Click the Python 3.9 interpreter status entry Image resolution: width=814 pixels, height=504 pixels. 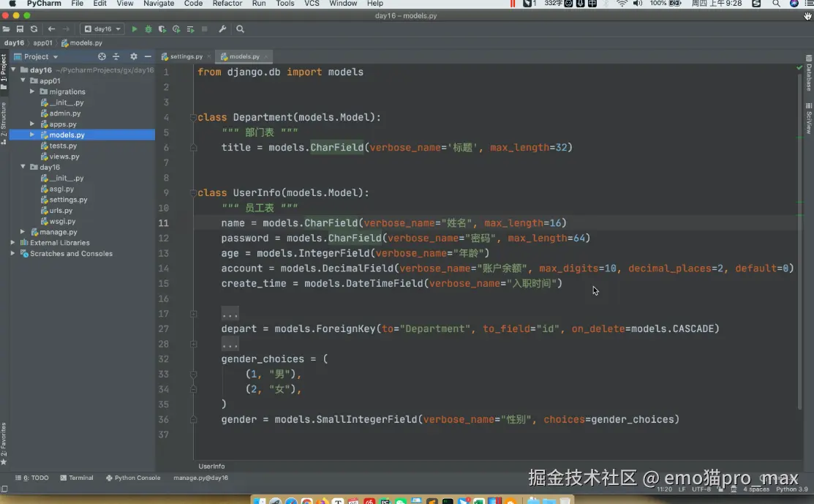791,489
